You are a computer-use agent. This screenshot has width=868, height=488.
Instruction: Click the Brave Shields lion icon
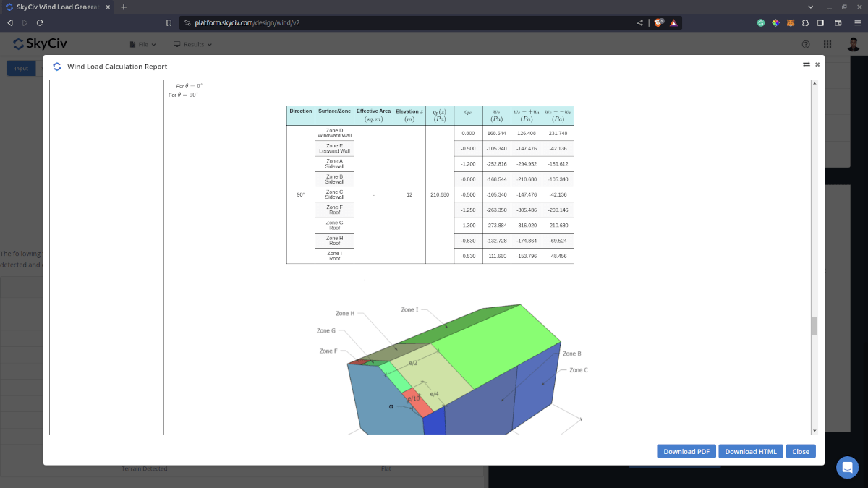659,22
